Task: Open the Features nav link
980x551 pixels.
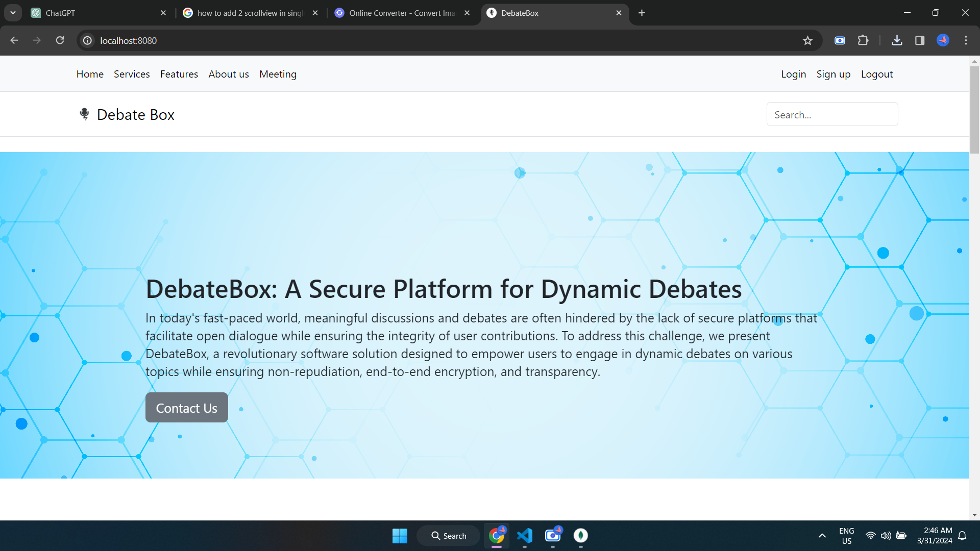Action: coord(179,74)
